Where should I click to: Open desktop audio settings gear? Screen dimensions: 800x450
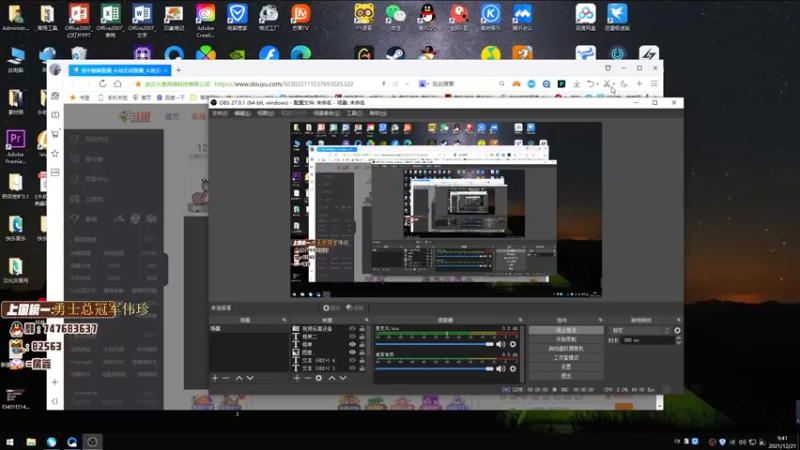click(513, 368)
